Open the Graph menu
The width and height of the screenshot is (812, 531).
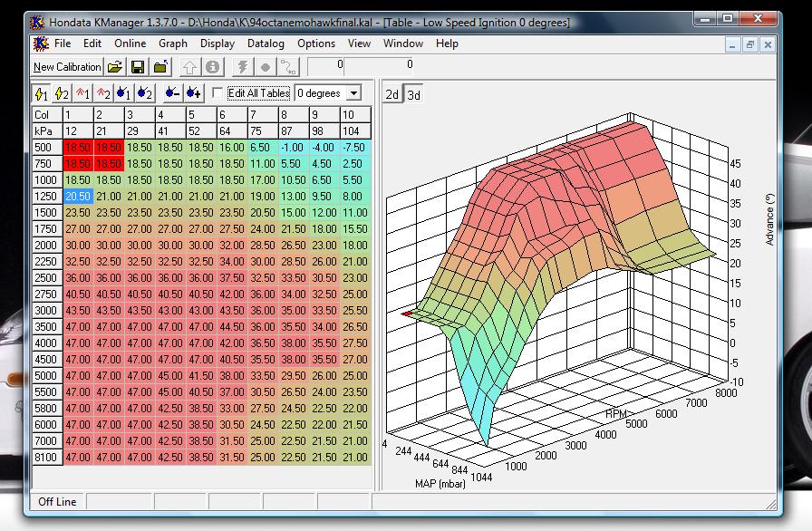(173, 43)
